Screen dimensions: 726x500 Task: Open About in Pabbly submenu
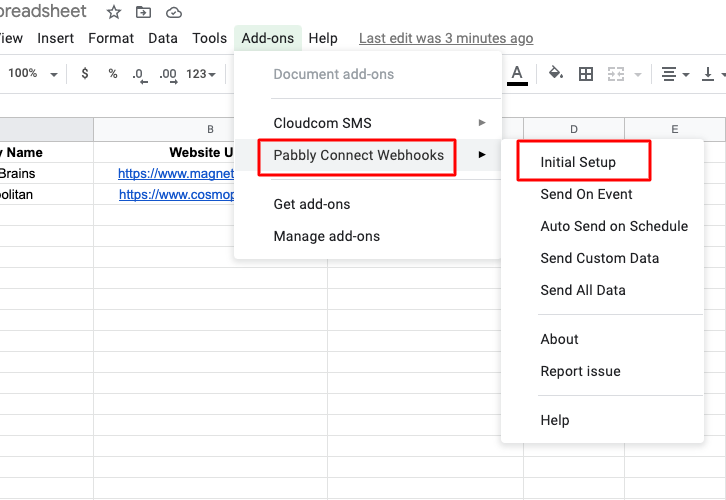(602, 339)
